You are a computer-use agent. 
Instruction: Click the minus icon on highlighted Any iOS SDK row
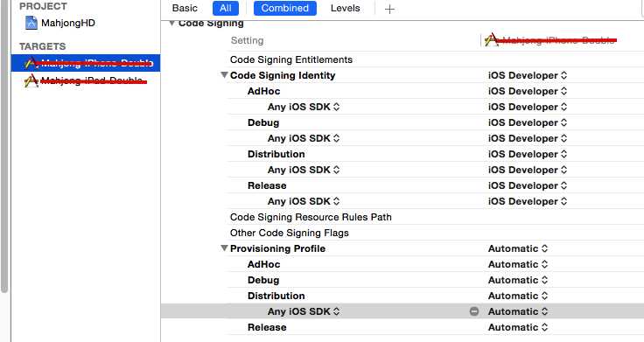tap(474, 311)
